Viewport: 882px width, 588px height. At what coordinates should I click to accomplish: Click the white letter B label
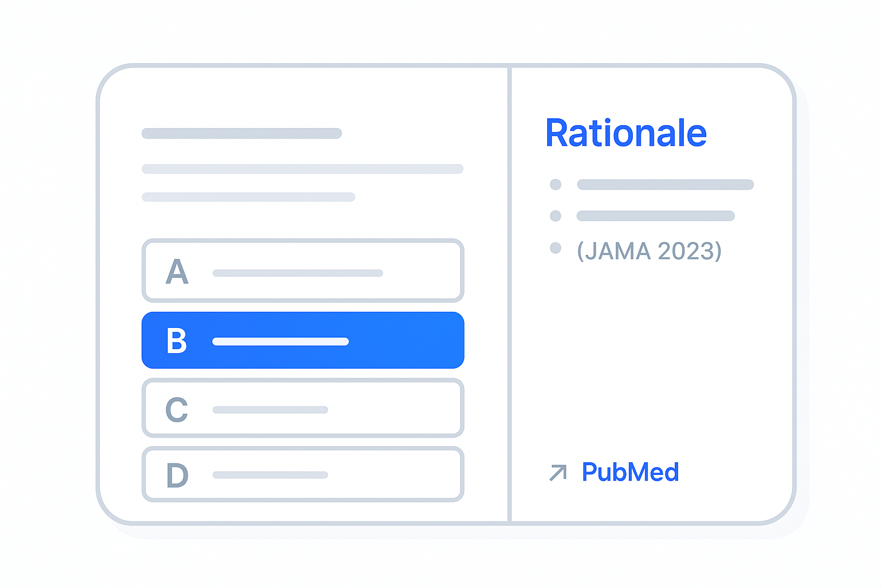pyautogui.click(x=176, y=341)
